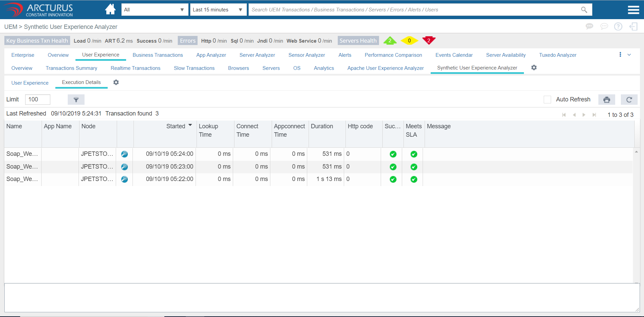644x317 pixels.
Task: Click the red servers health indicator
Action: click(428, 40)
